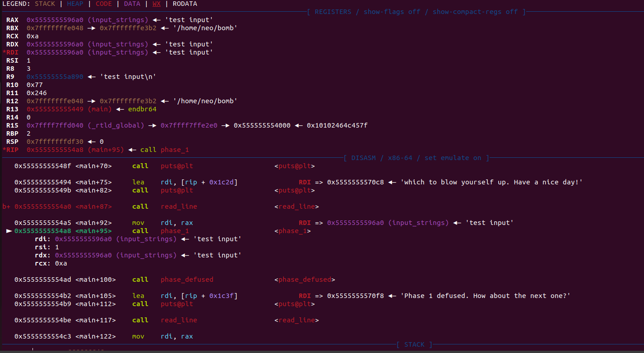This screenshot has width=644, height=353.
Task: Click the CODE label in the legend
Action: point(104,4)
